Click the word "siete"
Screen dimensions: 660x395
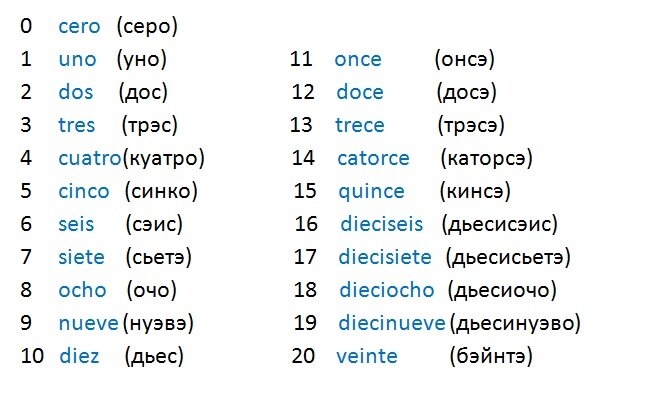81,257
